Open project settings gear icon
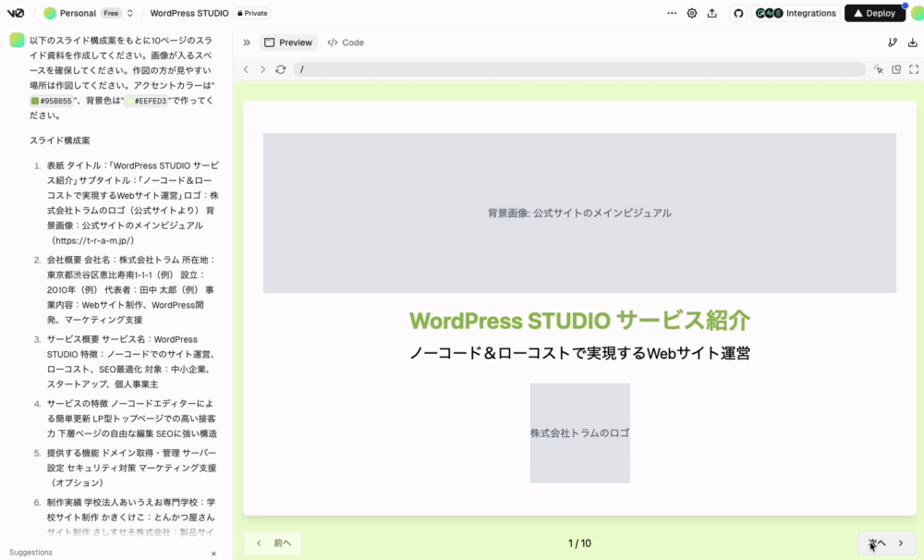The image size is (924, 560). [692, 13]
